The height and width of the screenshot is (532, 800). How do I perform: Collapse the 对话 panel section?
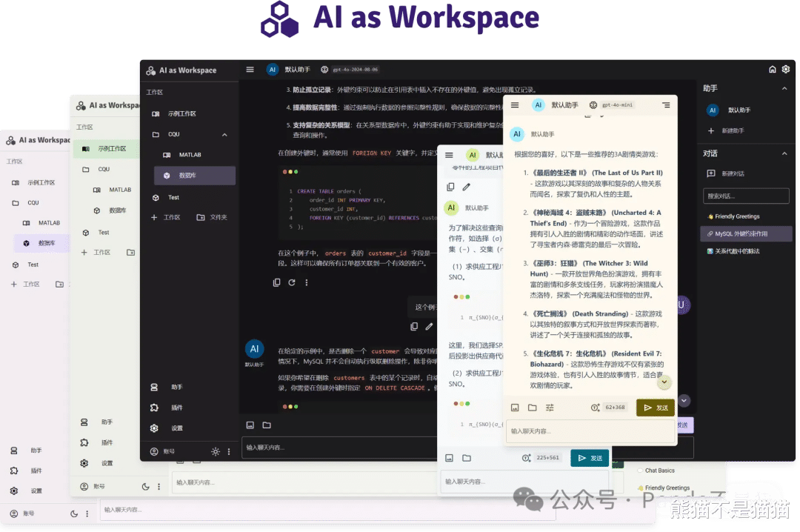click(784, 153)
